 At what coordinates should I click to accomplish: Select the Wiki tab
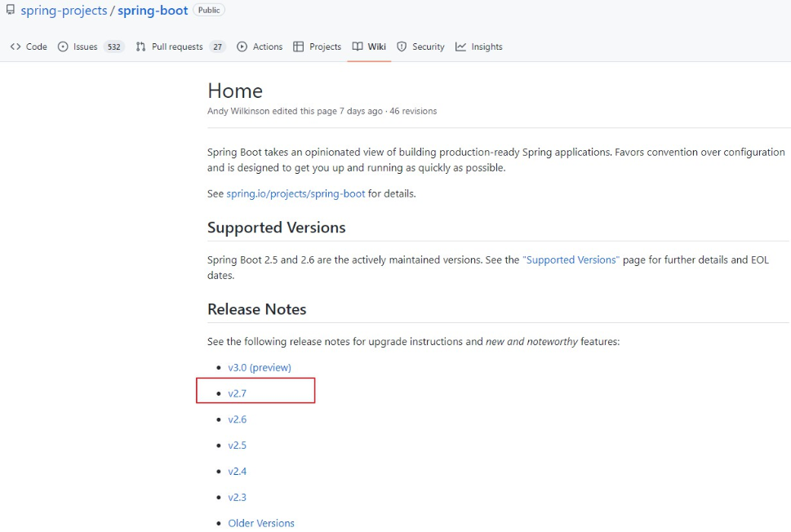pos(369,47)
